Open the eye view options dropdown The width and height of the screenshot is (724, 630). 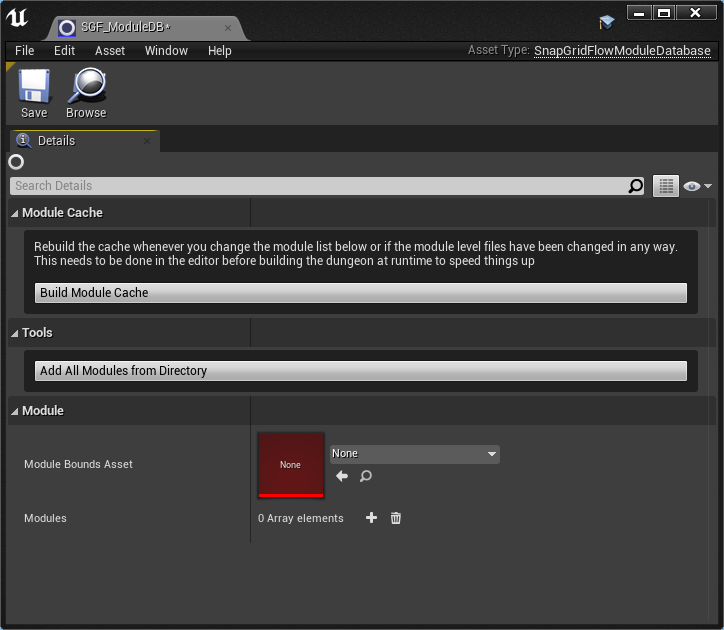(696, 186)
